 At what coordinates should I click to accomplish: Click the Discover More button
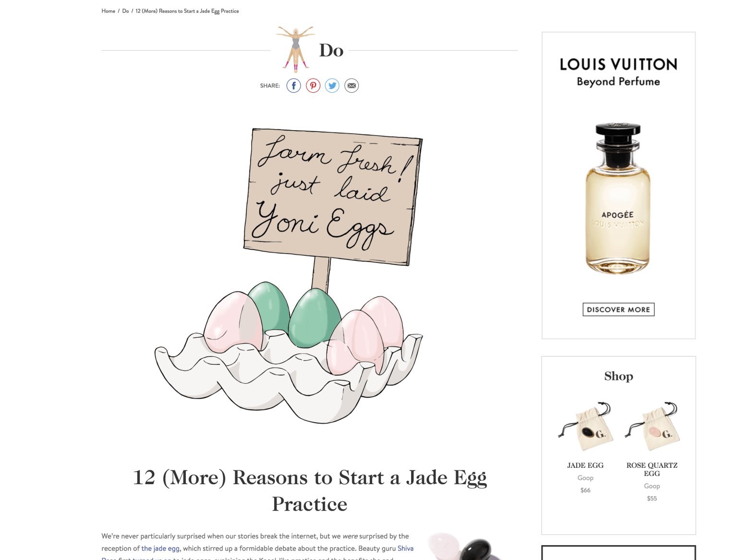[619, 309]
